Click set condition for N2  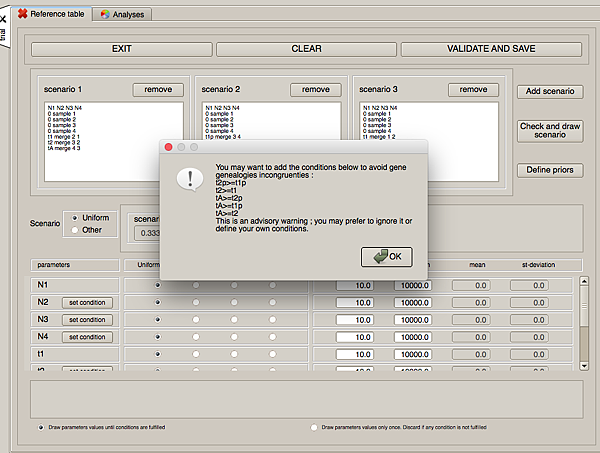88,302
